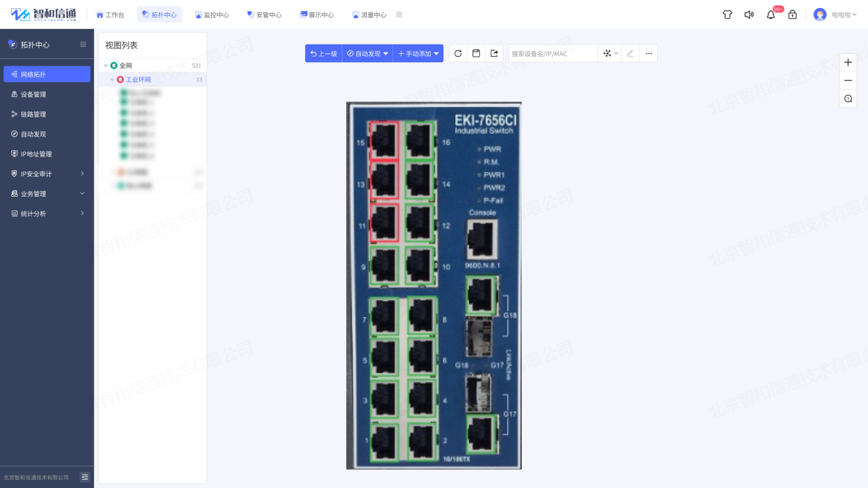Open the more-apps grid icon in top navigation
Viewport: 868px width, 488px height.
point(399,14)
